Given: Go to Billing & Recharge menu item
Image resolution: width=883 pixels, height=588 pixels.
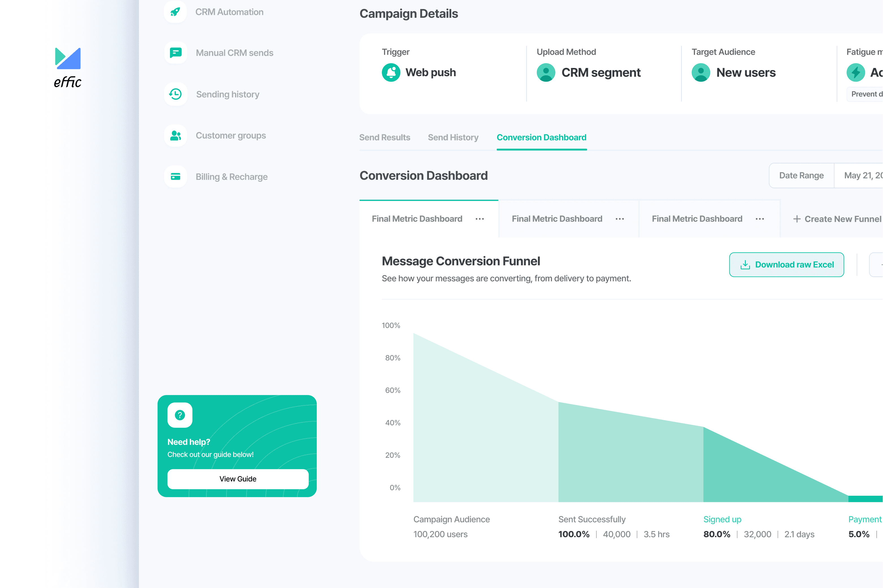Looking at the screenshot, I should coord(232,177).
